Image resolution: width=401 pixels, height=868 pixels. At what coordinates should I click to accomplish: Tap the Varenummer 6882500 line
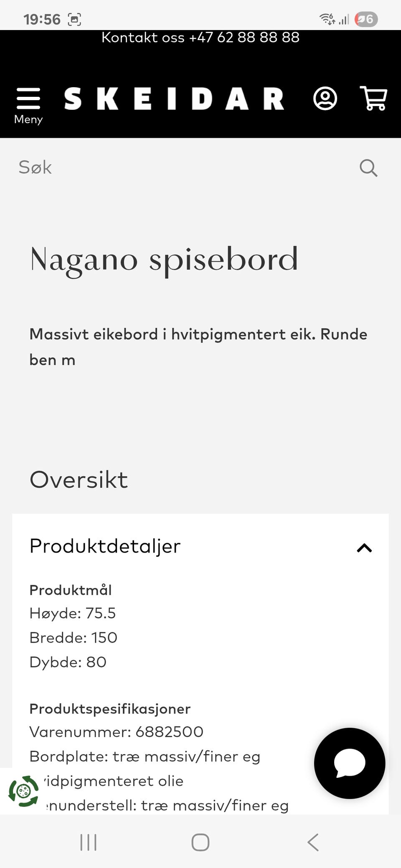[x=116, y=732]
